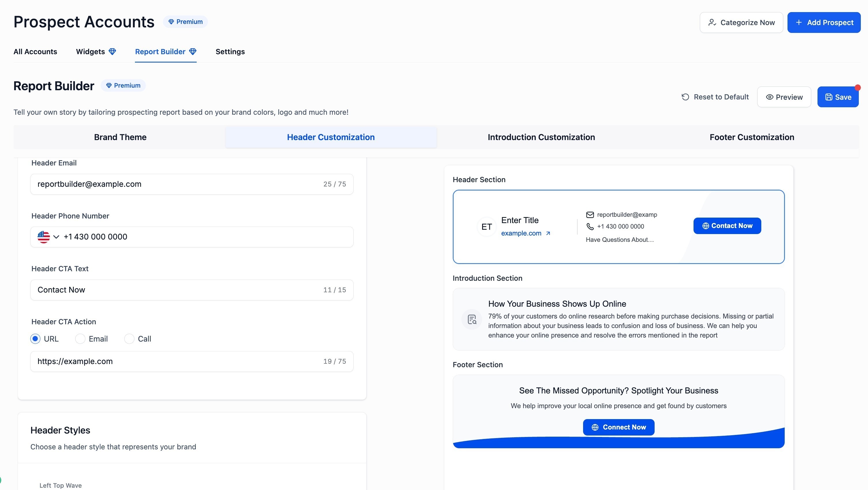This screenshot has height=490, width=868.
Task: Open the report Preview
Action: (784, 97)
